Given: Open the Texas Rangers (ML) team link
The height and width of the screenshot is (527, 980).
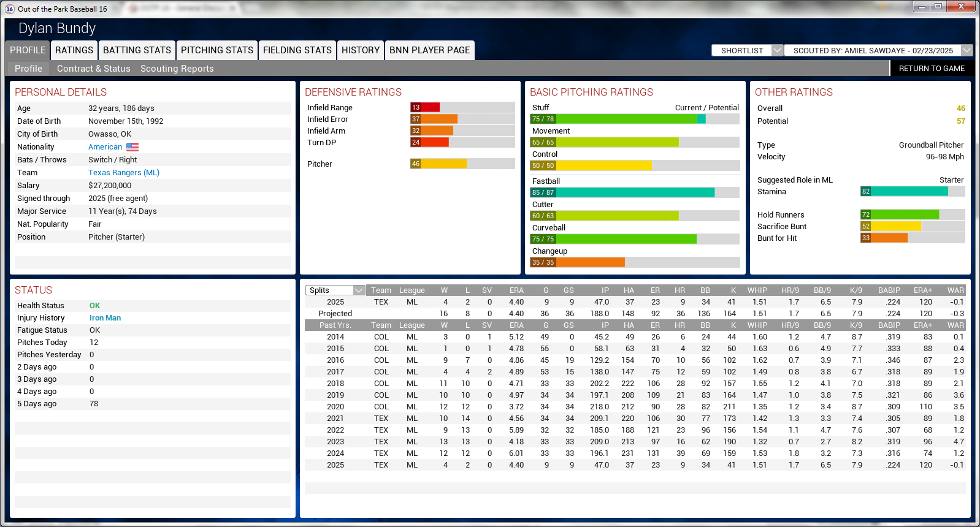Looking at the screenshot, I should 124,173.
